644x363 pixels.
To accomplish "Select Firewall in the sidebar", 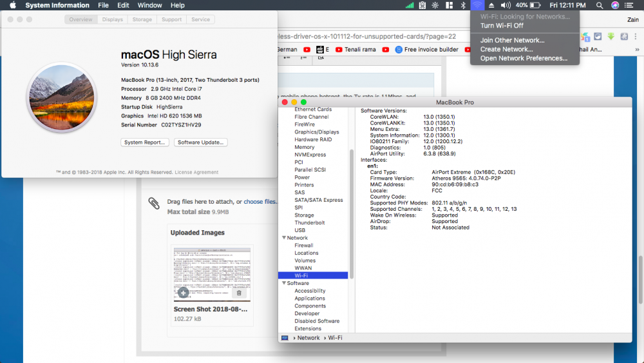I will 303,246.
